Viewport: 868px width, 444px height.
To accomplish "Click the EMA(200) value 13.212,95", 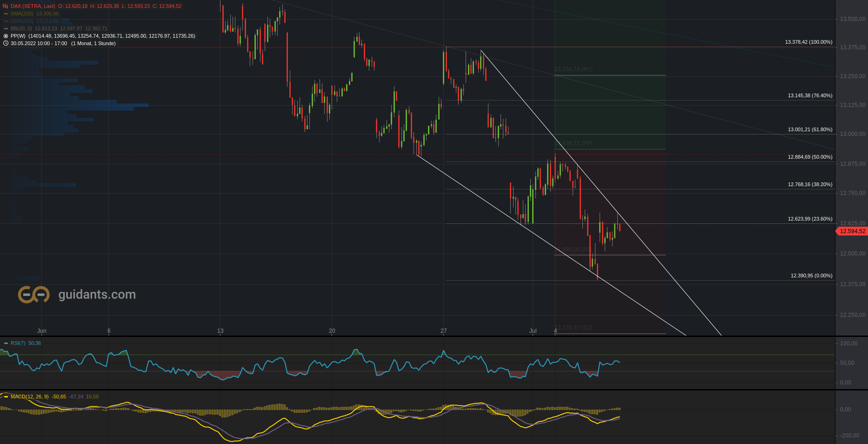I will click(47, 21).
